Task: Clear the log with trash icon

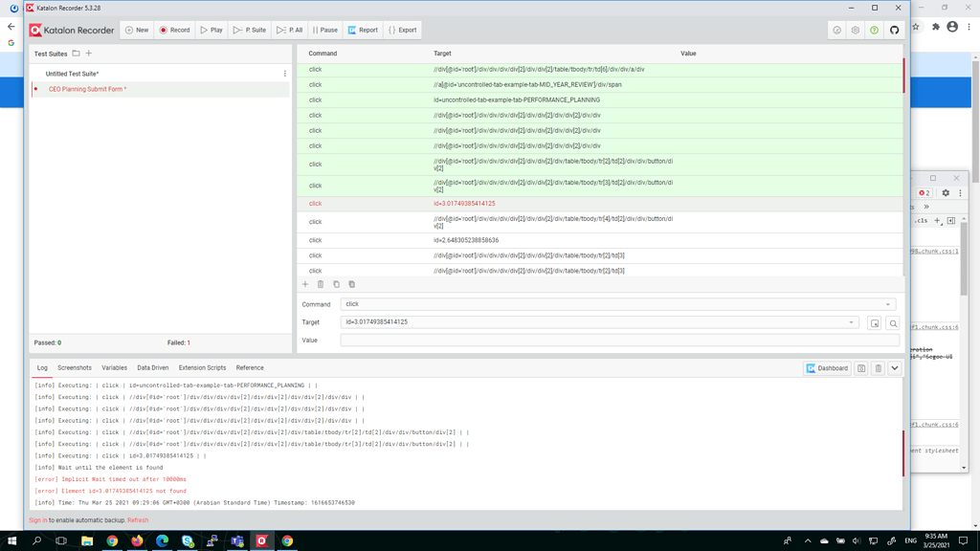Action: pyautogui.click(x=879, y=368)
